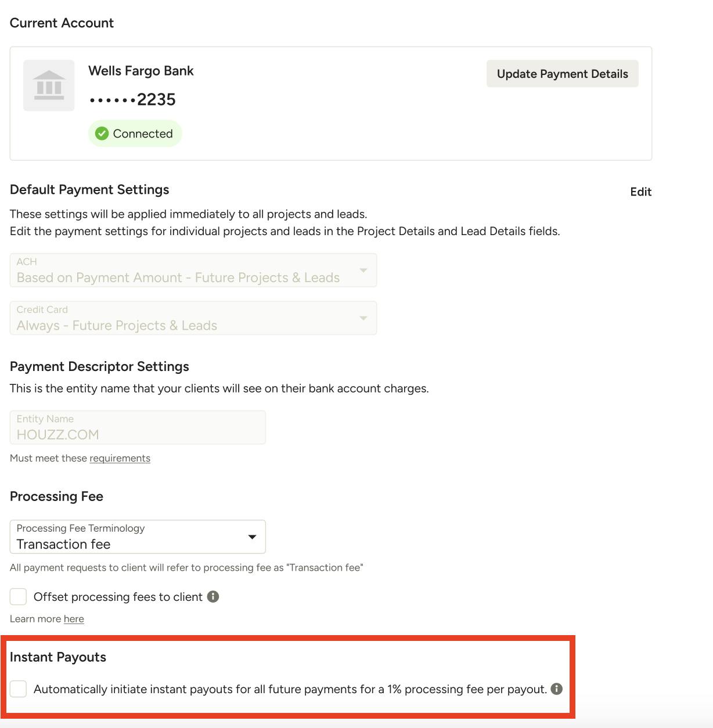The height and width of the screenshot is (728, 713).
Task: Click the info icon next to instant payouts text
Action: point(557,689)
